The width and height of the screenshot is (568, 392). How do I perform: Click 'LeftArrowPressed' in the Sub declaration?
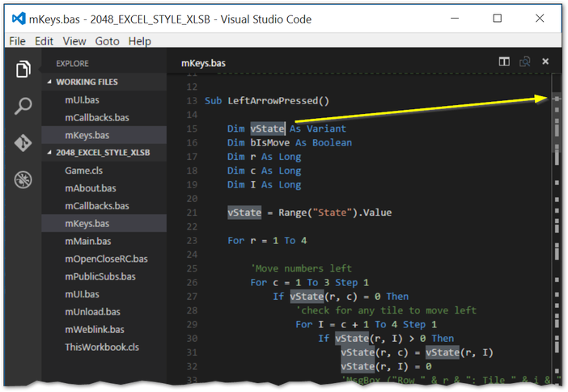click(273, 100)
